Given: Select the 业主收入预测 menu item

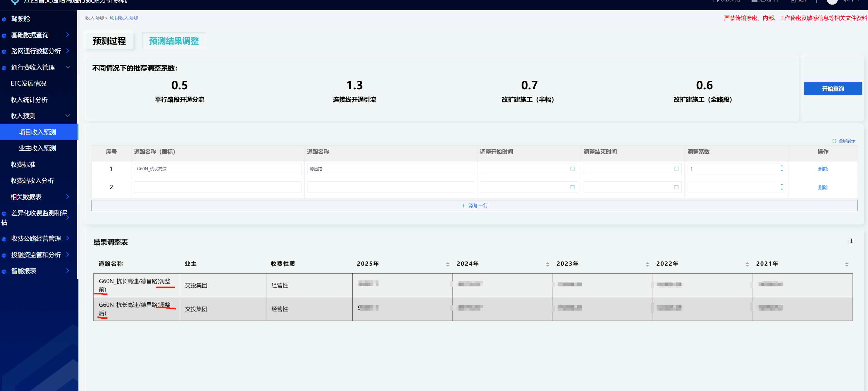Looking at the screenshot, I should click(x=37, y=148).
